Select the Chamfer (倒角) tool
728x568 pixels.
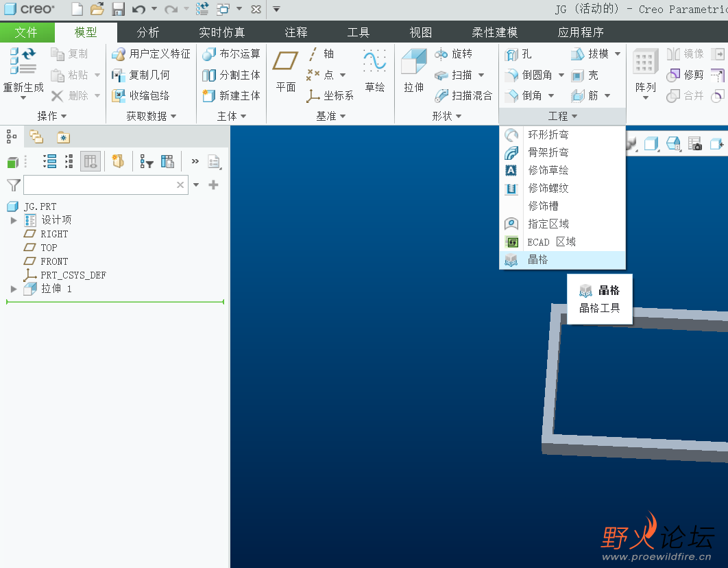(x=524, y=95)
